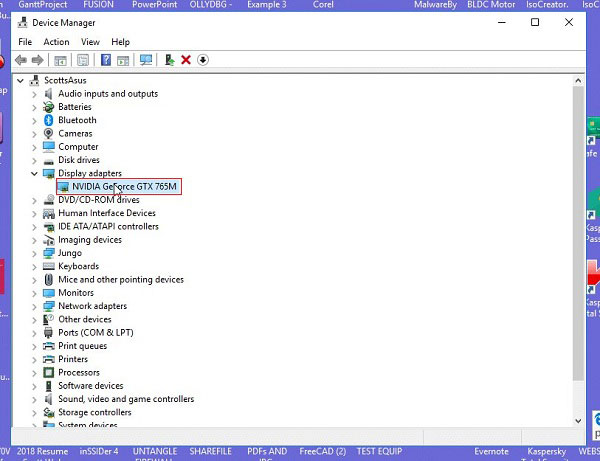Viewport: 600px width, 461px height.
Task: Click red X Uninstall device icon
Action: point(186,60)
